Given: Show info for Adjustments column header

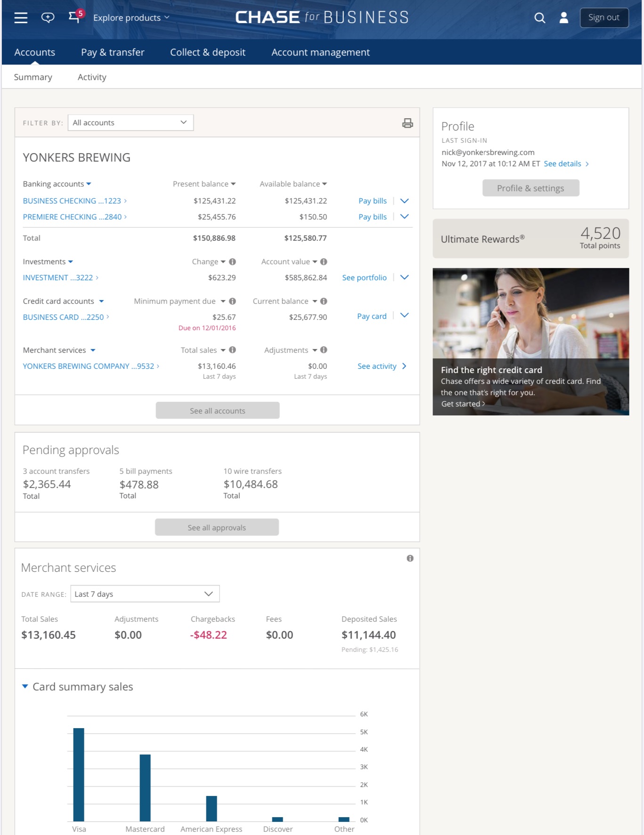Looking at the screenshot, I should coord(324,350).
